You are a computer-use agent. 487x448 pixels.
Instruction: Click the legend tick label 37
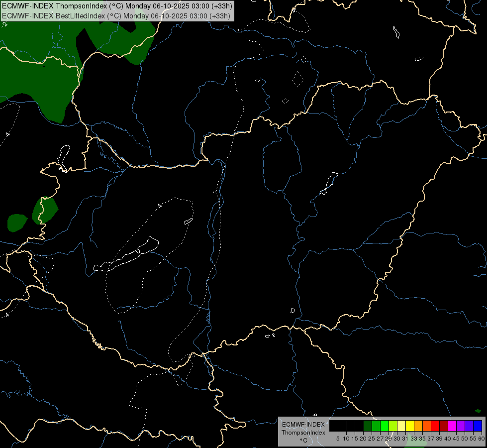tap(431, 439)
